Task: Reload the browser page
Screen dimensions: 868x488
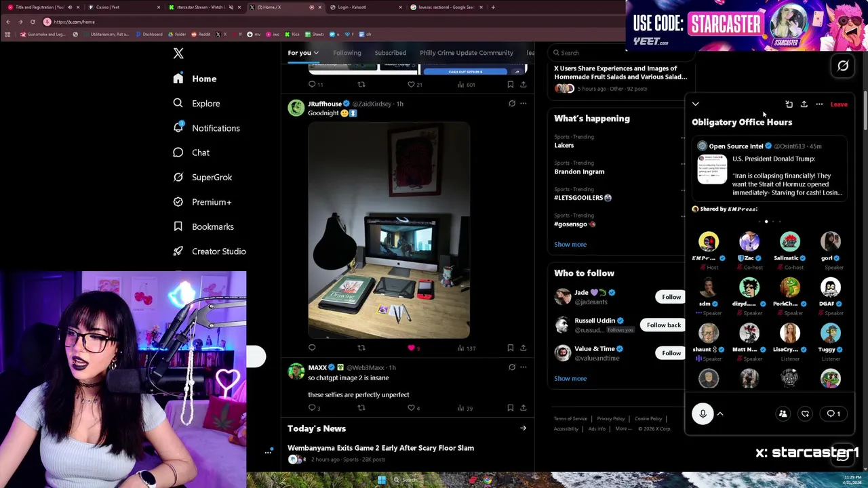Action: point(32,22)
